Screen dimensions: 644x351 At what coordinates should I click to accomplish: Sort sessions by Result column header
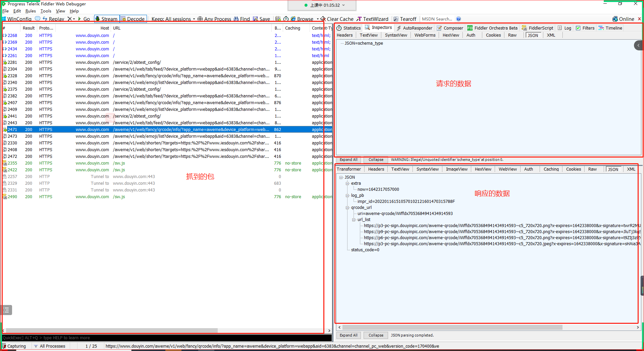pyautogui.click(x=29, y=28)
